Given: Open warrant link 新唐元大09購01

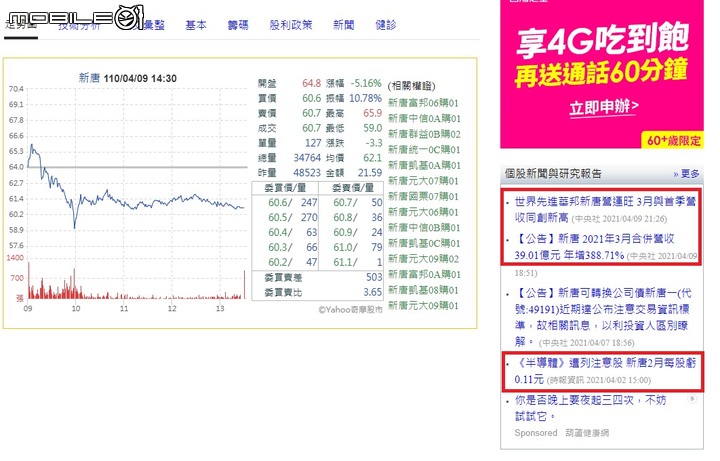Looking at the screenshot, I should [423, 306].
